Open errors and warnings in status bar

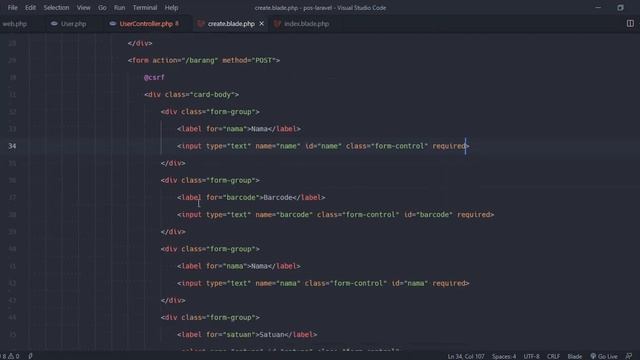pos(10,356)
